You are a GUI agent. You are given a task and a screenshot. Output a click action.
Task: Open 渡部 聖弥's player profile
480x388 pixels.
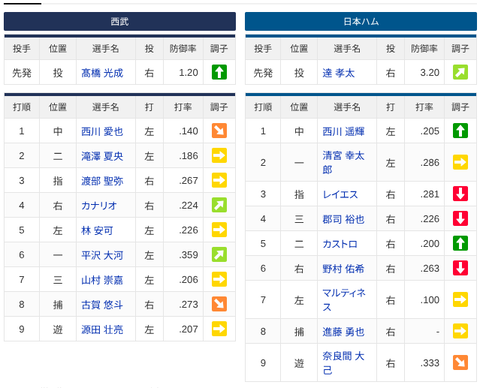[102, 181]
